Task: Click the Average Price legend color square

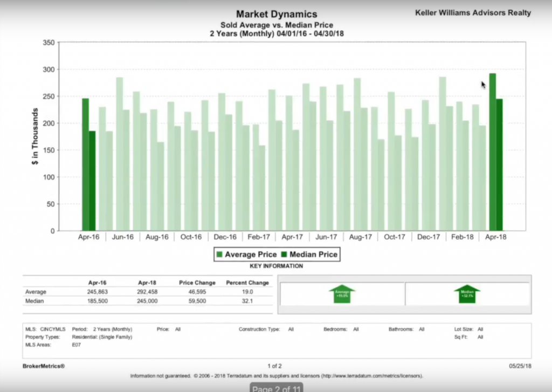Action: pos(219,255)
